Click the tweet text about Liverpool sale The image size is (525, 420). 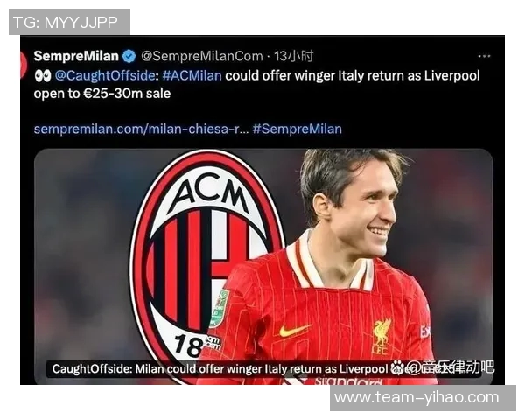[256, 85]
